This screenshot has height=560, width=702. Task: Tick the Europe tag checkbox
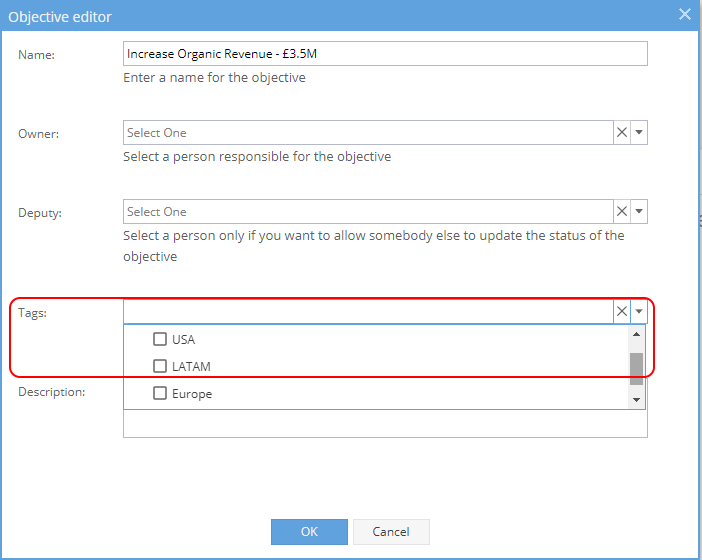point(160,393)
